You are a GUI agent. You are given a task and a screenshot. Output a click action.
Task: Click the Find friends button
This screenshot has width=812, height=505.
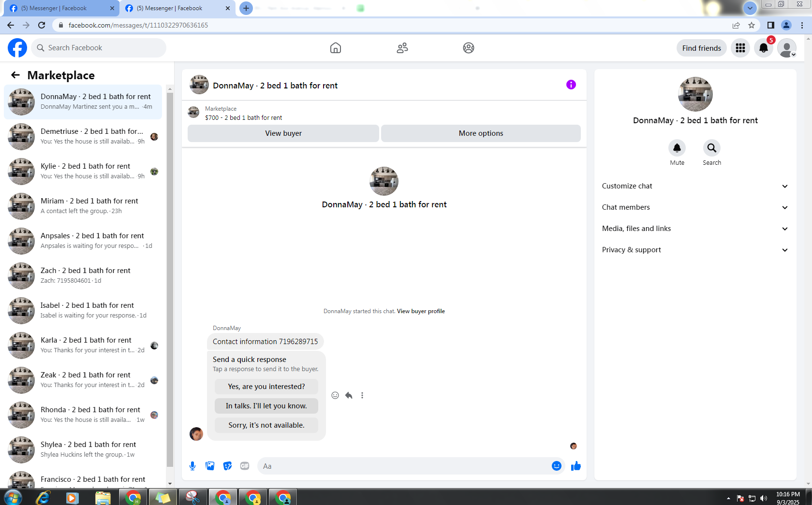click(702, 48)
